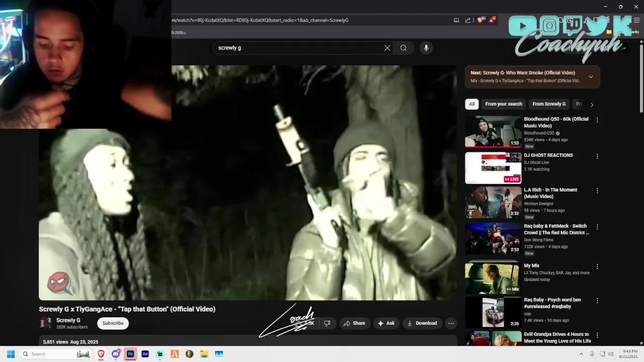Screen dimensions: 644x362
Task: Click the share page icon in address bar
Action: pyautogui.click(x=468, y=20)
